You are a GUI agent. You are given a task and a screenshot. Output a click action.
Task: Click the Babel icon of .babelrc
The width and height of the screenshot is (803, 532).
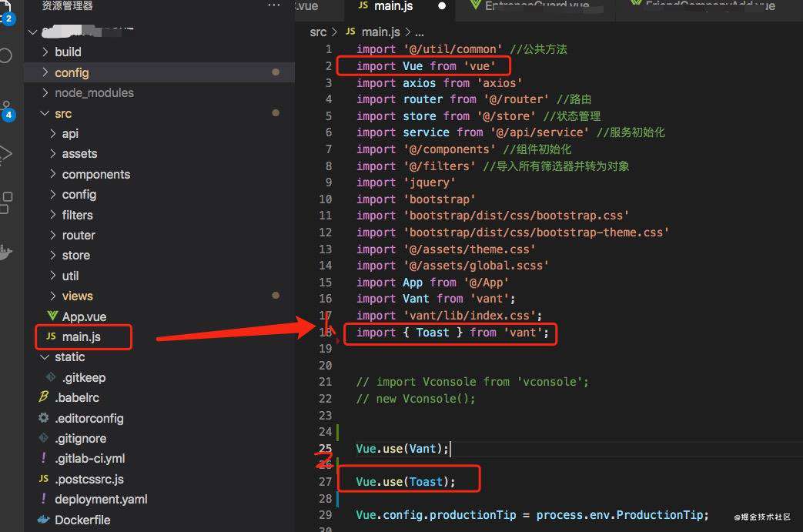[44, 396]
